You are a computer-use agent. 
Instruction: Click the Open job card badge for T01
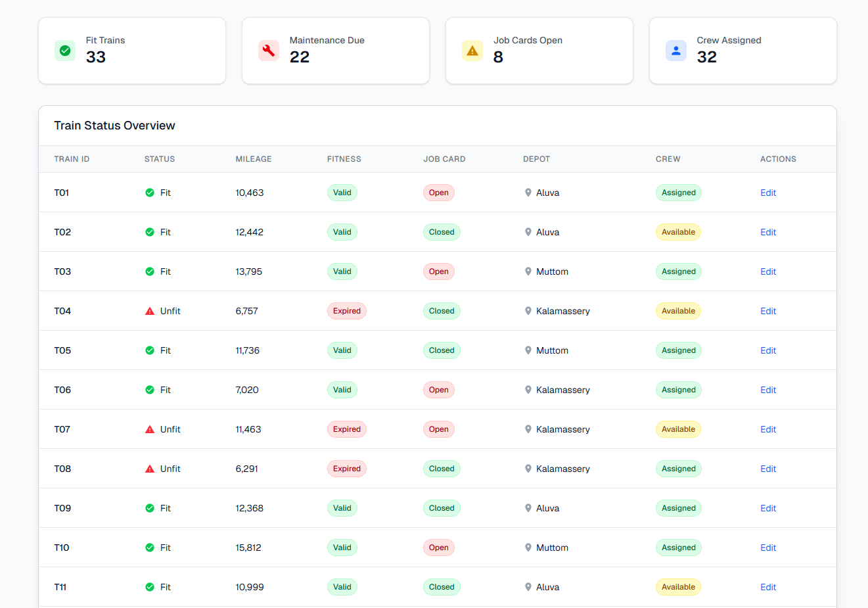(x=439, y=193)
